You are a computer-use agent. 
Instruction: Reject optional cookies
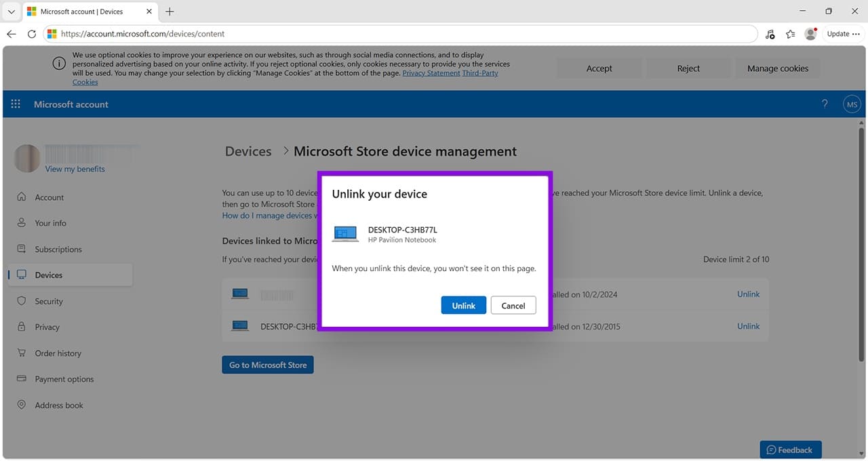tap(688, 68)
